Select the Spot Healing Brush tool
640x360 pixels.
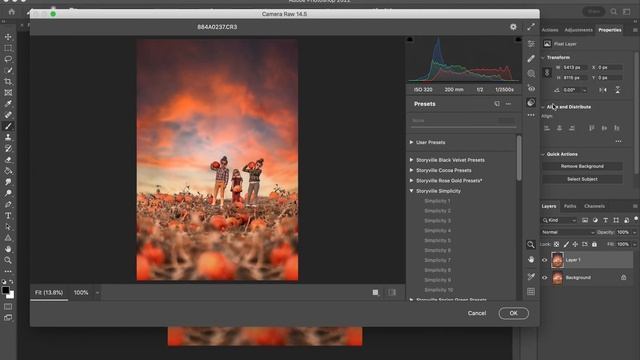(x=8, y=115)
